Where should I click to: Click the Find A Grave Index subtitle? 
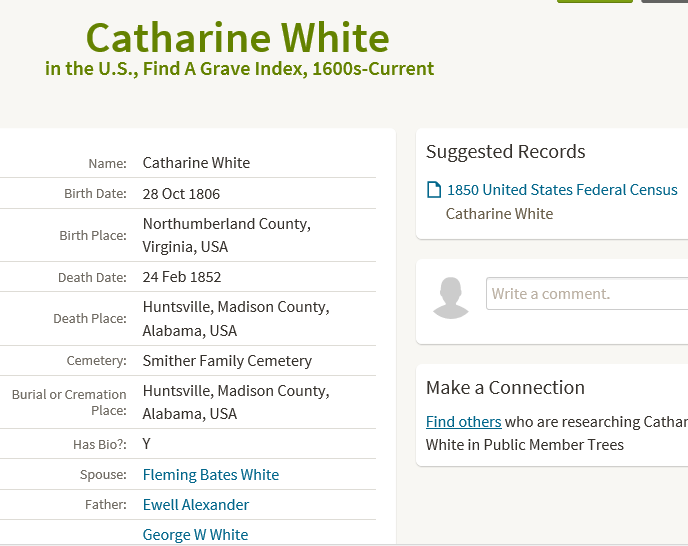click(240, 69)
